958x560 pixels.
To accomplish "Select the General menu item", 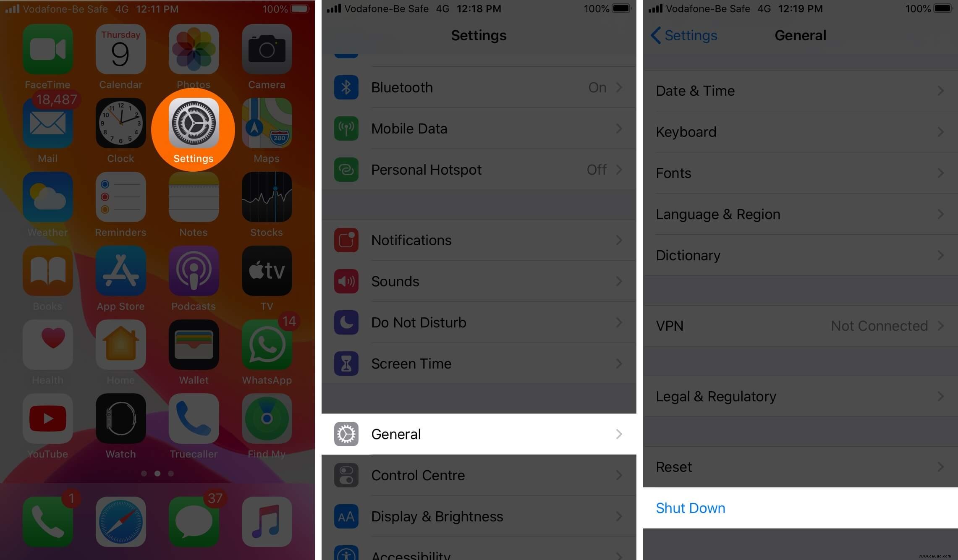I will [x=478, y=434].
